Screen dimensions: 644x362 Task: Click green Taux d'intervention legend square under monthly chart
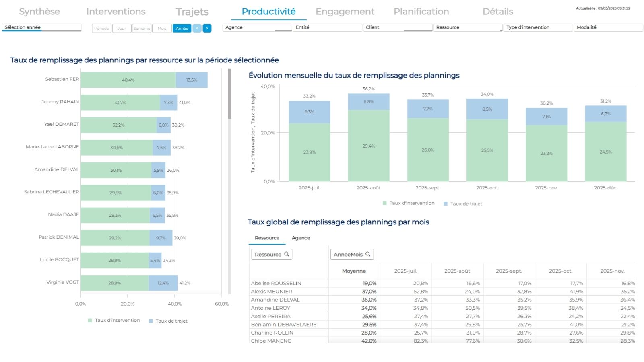coord(385,203)
